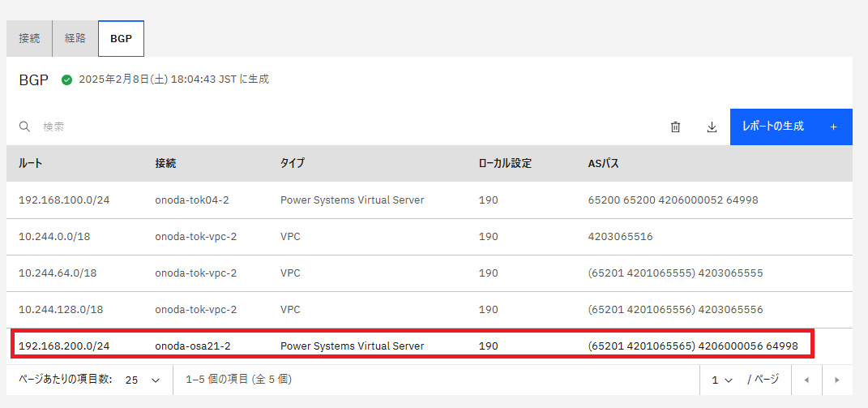The height and width of the screenshot is (408, 868).
Task: Click VPC type in 10.244.64.0/18 row
Action: click(x=290, y=273)
